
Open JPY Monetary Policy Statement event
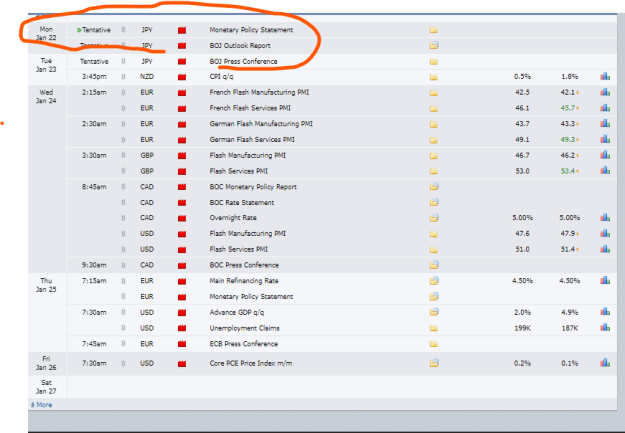point(251,30)
